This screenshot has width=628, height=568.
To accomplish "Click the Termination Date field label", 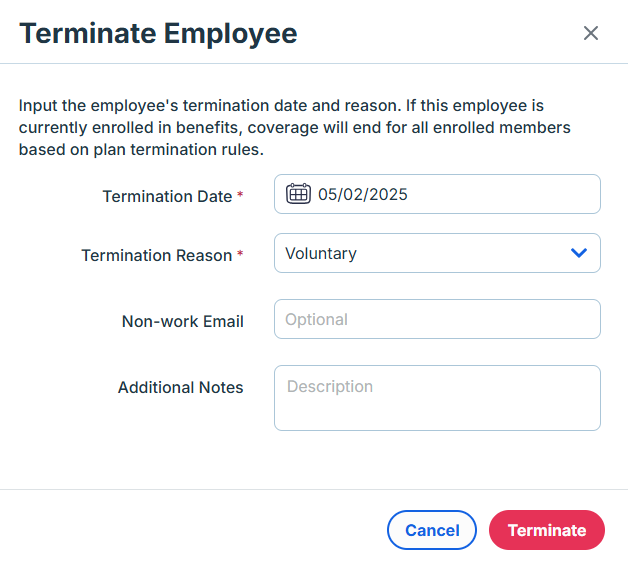I will click(x=167, y=196).
